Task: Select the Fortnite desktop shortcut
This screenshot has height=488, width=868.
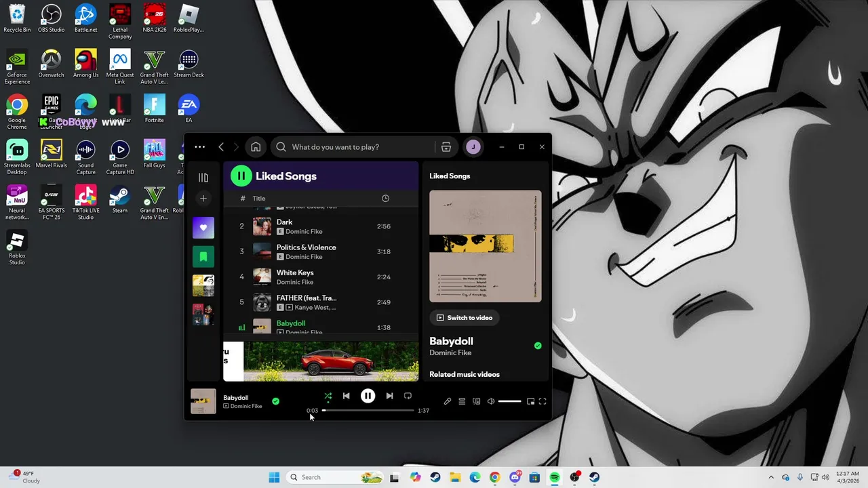Action: [x=155, y=109]
